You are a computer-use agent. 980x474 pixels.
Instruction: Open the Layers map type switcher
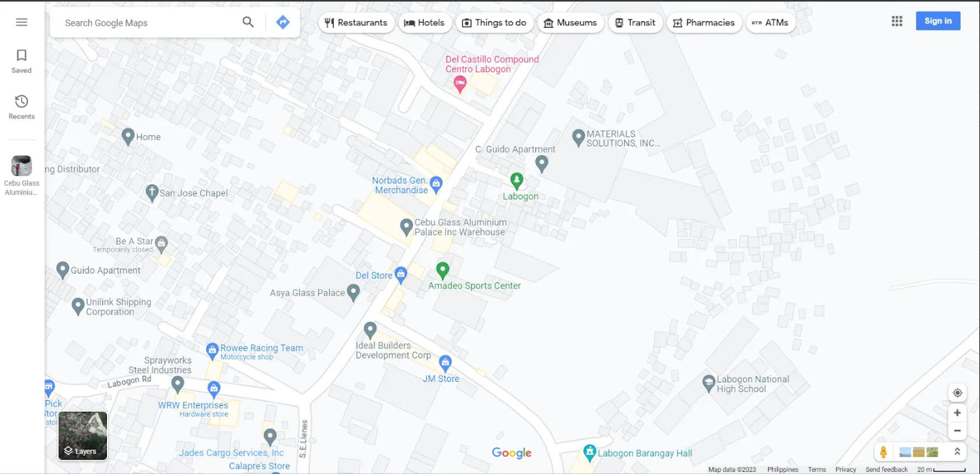tap(83, 436)
